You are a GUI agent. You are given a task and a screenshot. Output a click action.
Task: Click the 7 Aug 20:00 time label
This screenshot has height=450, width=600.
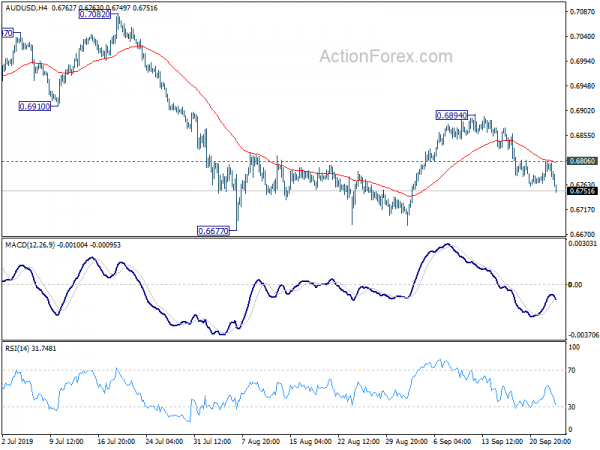(261, 441)
